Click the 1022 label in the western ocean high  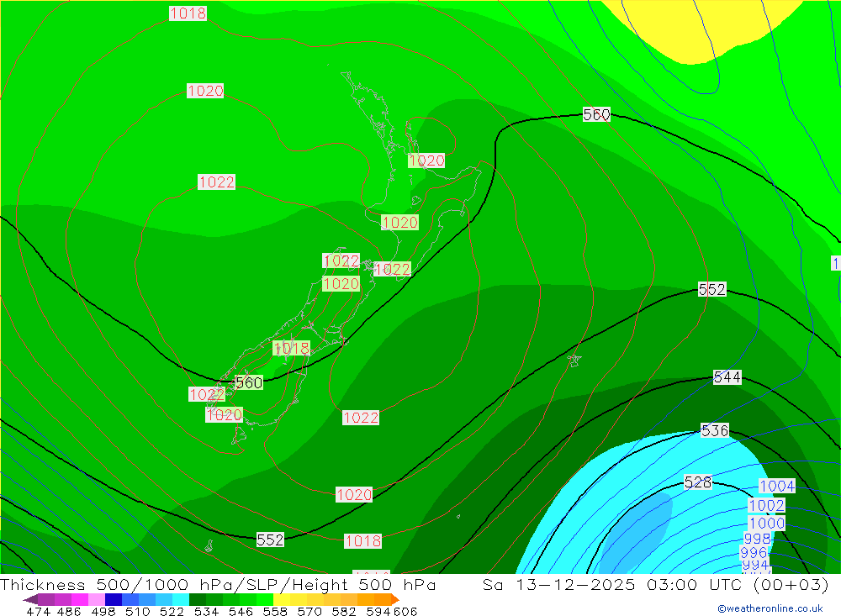click(216, 182)
